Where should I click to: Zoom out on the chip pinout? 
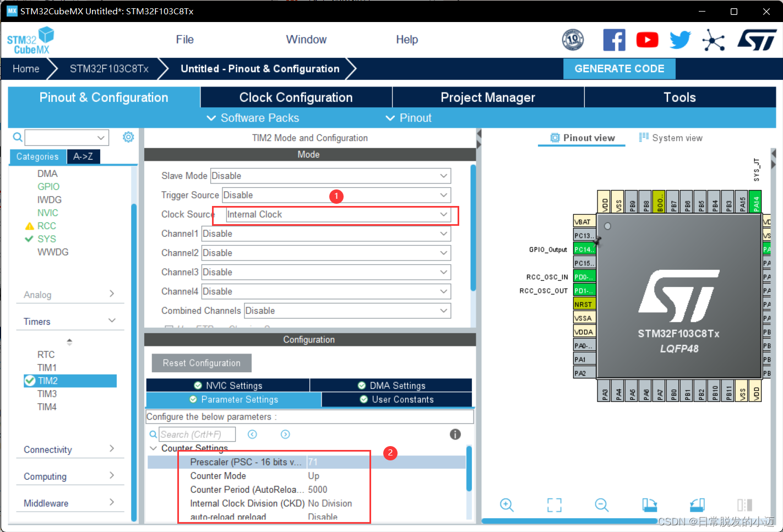pos(602,505)
